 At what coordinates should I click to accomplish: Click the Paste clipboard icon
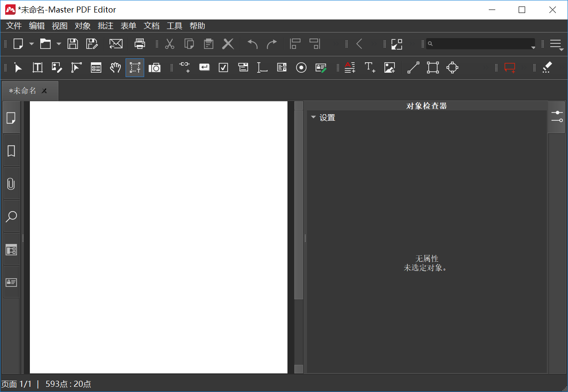209,44
